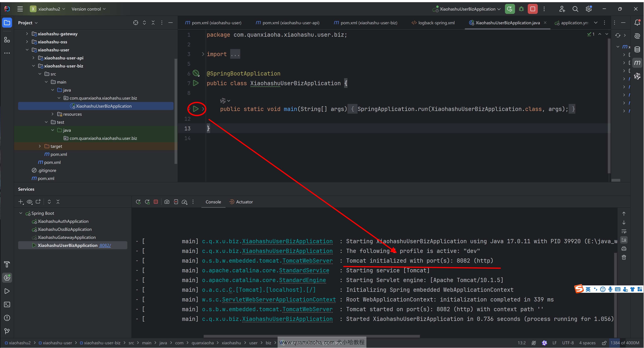Toggle the services view options eye icon
Viewport: 644px width, 348px height.
click(29, 202)
